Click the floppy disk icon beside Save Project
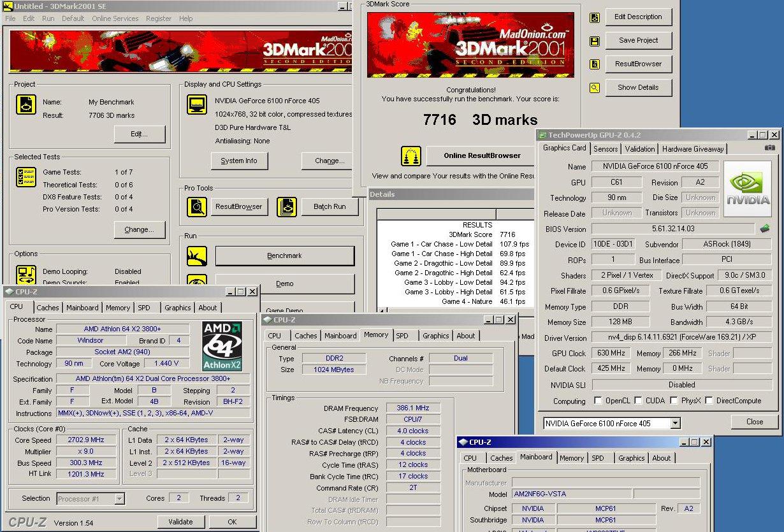The width and height of the screenshot is (784, 532). point(595,41)
